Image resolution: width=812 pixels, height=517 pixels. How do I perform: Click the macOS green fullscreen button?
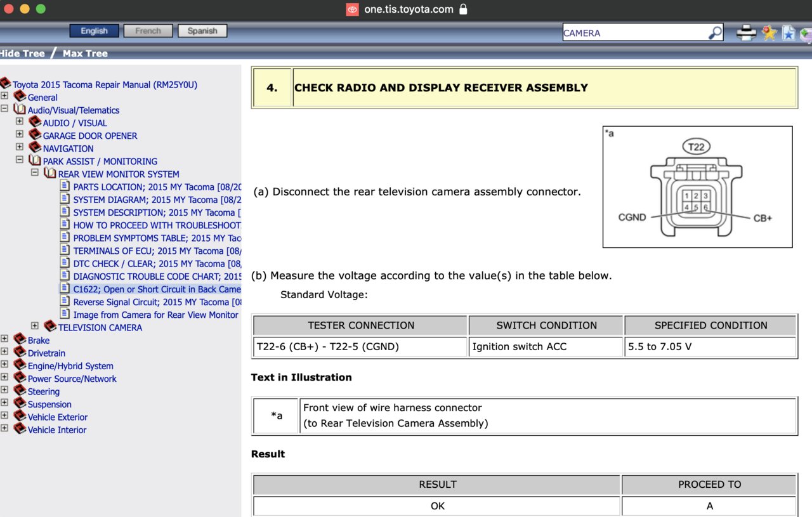(41, 9)
